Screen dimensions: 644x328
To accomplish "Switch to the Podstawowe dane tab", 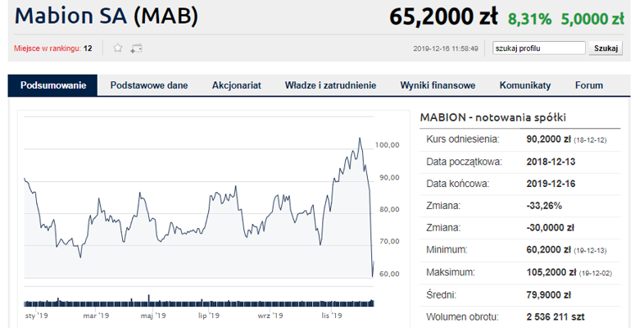I will pos(149,85).
